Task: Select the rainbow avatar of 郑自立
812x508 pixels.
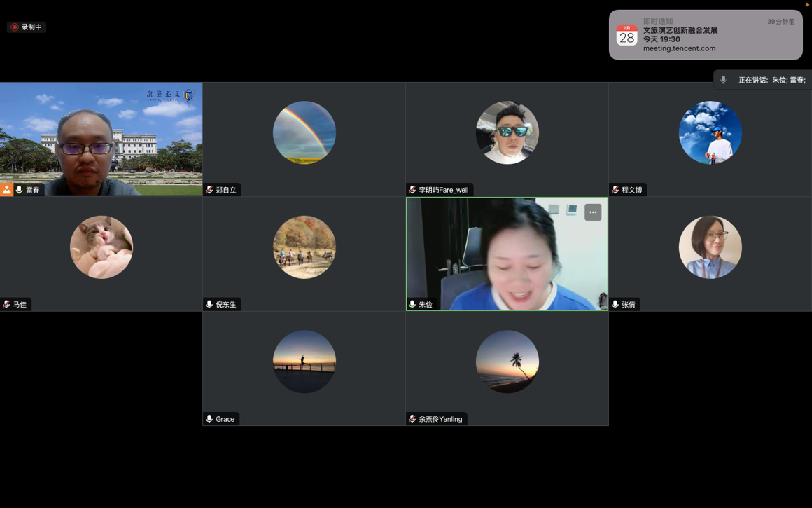Action: pos(304,132)
